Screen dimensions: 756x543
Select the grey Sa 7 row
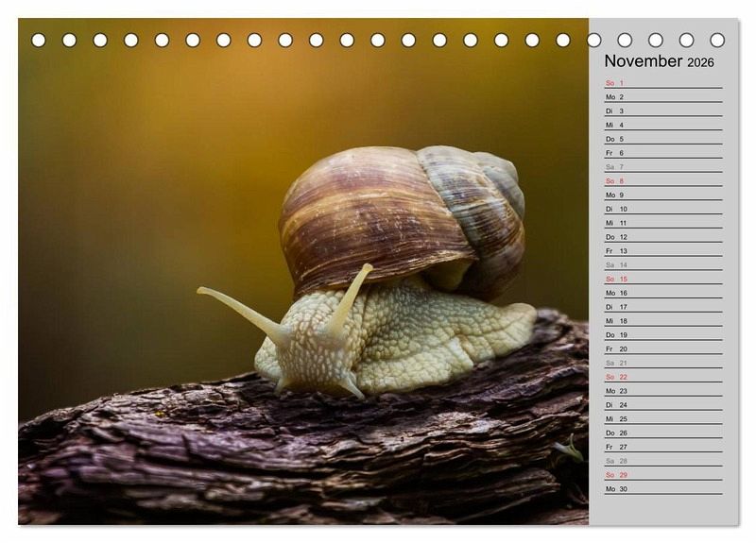(662, 167)
